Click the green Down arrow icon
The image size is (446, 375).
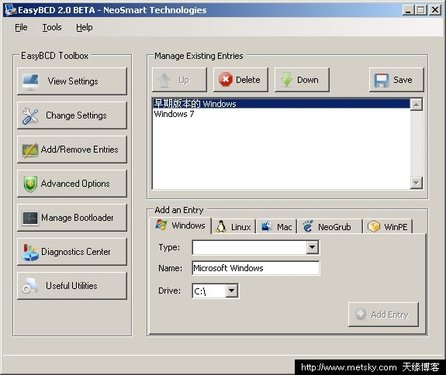click(286, 80)
